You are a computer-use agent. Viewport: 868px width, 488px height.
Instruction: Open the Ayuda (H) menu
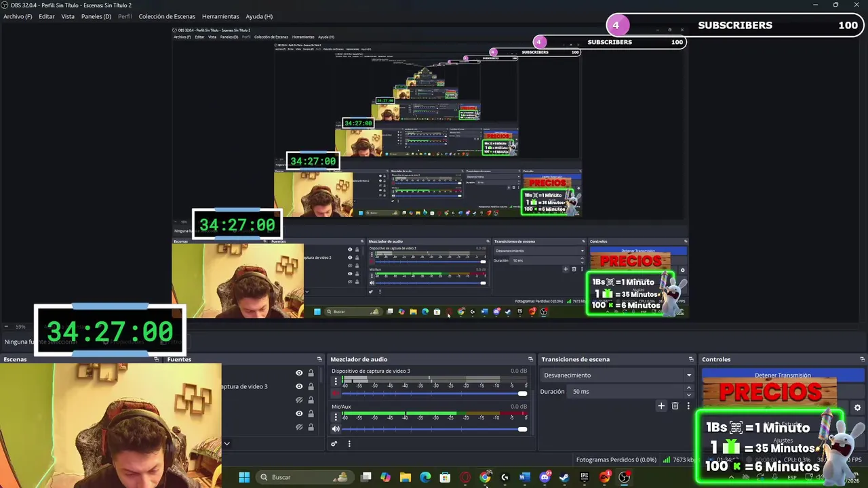[259, 16]
